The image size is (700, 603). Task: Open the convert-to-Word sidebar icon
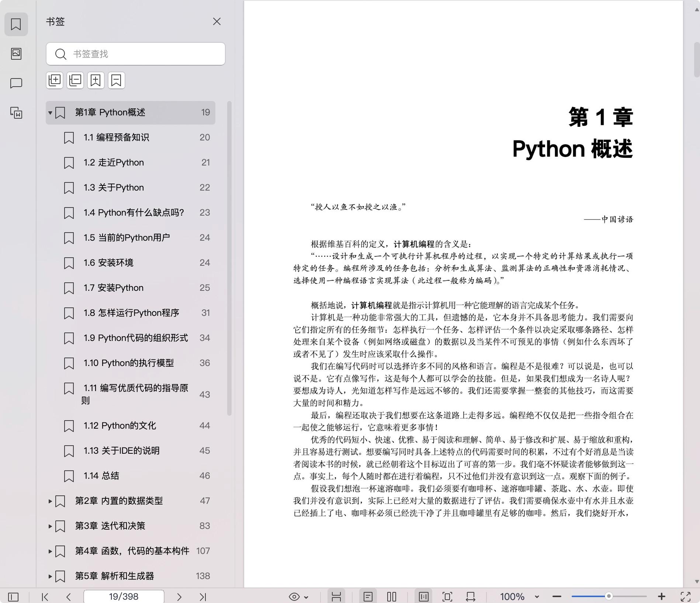coord(16,113)
